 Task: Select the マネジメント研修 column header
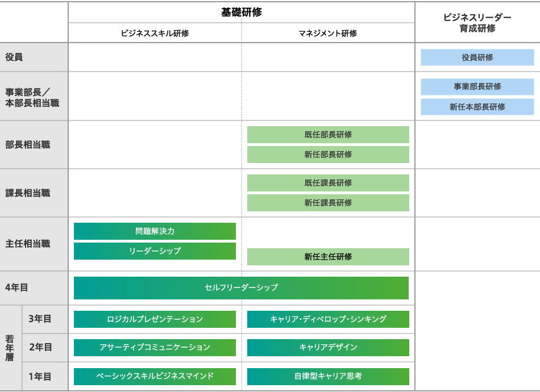[x=328, y=34]
